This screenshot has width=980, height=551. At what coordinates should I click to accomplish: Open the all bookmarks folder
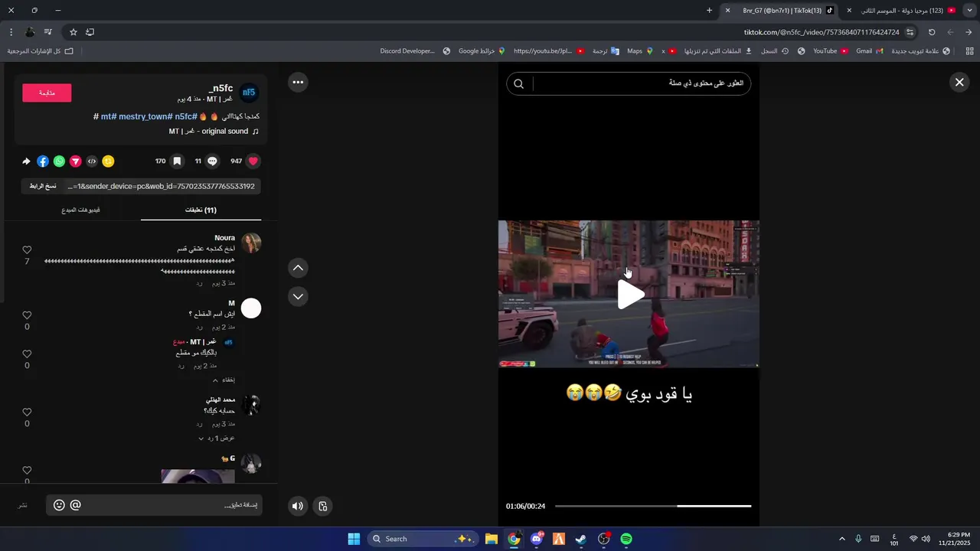40,51
